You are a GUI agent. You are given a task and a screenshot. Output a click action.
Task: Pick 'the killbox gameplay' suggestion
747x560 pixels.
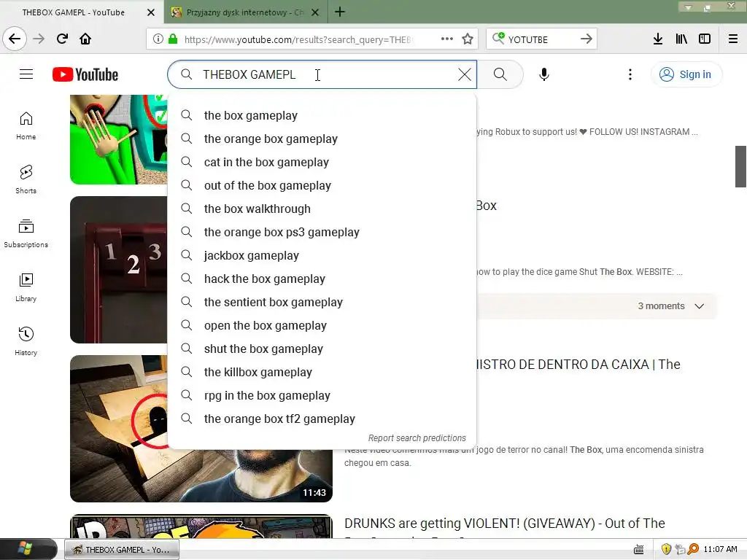coord(322,373)
